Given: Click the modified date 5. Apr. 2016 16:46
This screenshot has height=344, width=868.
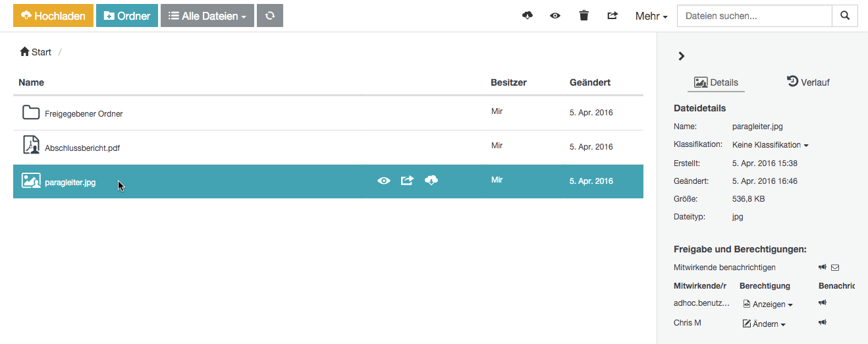Looking at the screenshot, I should coord(765,181).
